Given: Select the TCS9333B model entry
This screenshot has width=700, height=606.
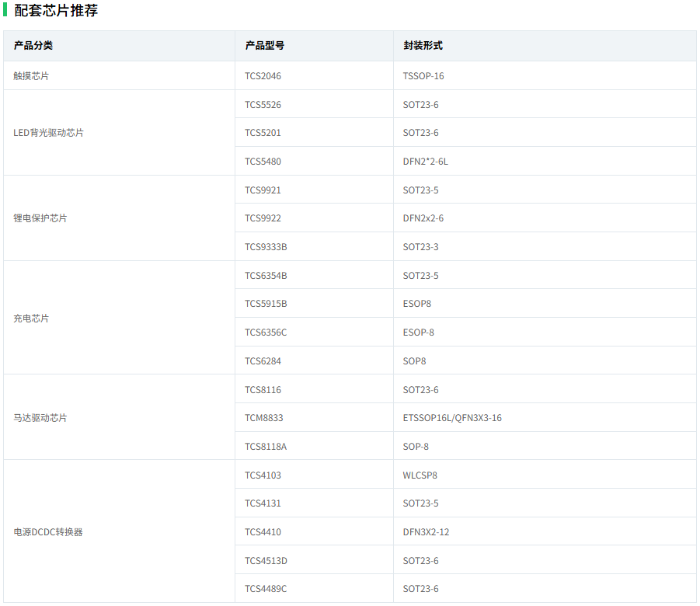Looking at the screenshot, I should [266, 247].
